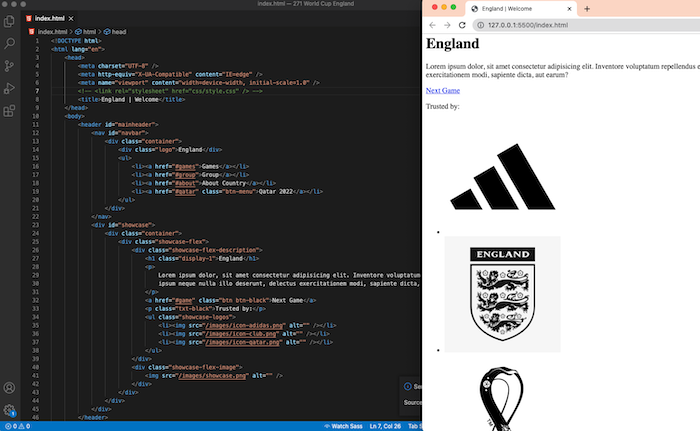Close the index.html editor tab
This screenshot has width=700, height=431.
(71, 18)
